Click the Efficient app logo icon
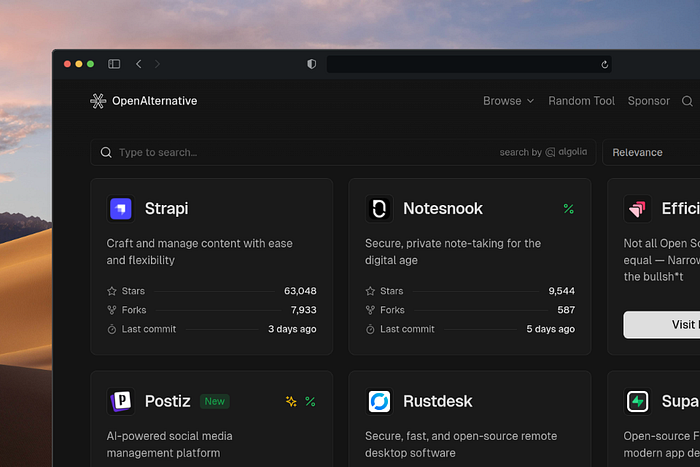Screen dimensions: 700x467 click(x=637, y=208)
